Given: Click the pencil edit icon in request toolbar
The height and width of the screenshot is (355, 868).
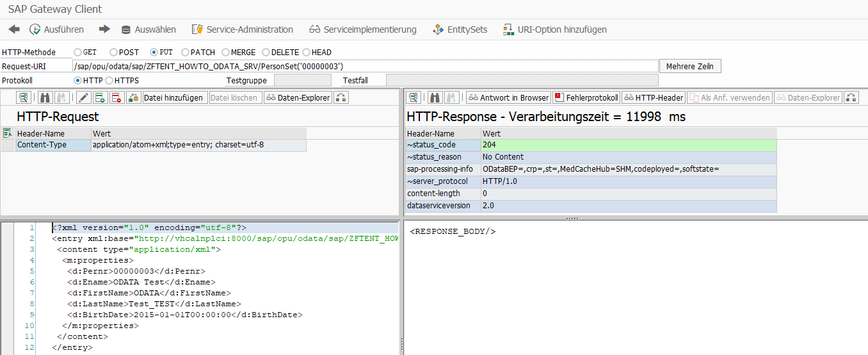Looking at the screenshot, I should [x=83, y=97].
